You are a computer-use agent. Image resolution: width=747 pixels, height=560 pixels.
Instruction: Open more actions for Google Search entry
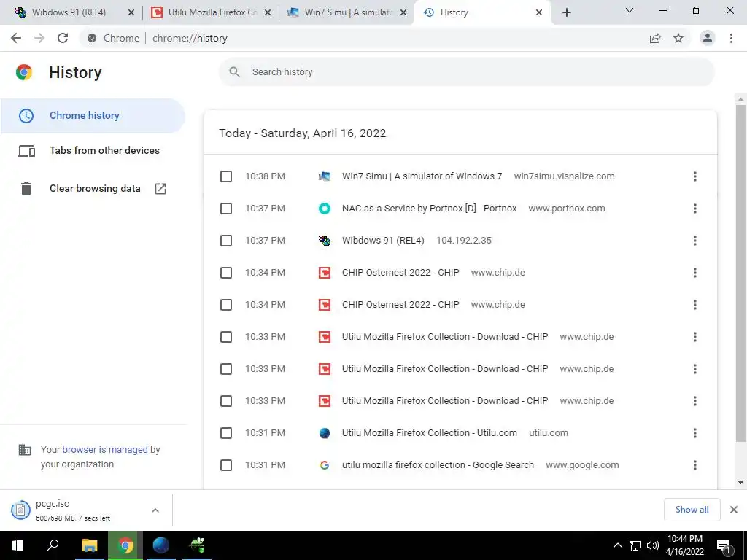[695, 465]
